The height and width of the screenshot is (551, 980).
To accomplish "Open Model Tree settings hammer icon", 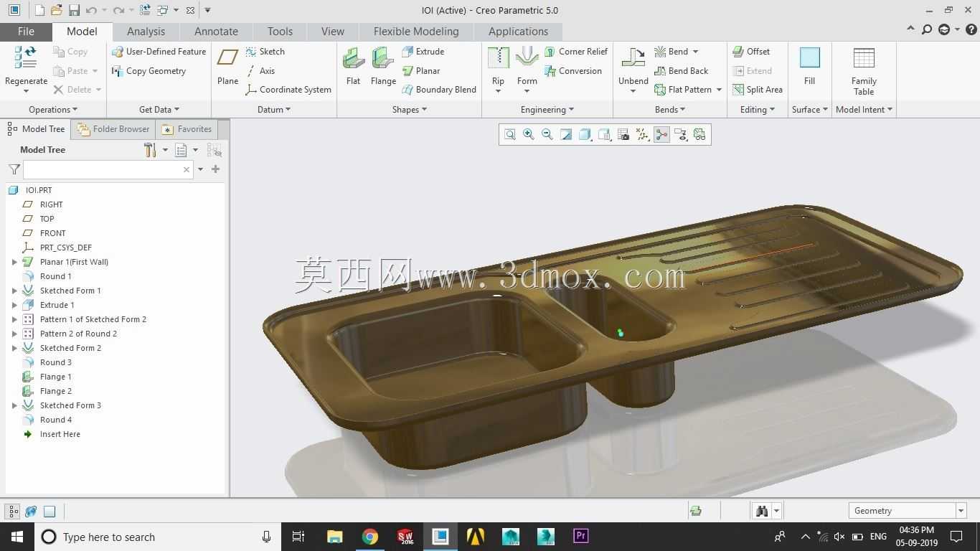I will click(150, 150).
